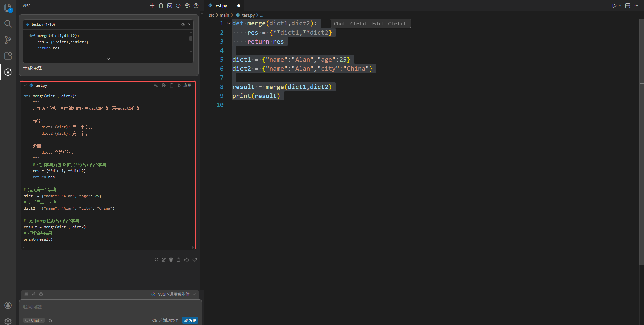Delete the response with trash icon

coord(171,260)
